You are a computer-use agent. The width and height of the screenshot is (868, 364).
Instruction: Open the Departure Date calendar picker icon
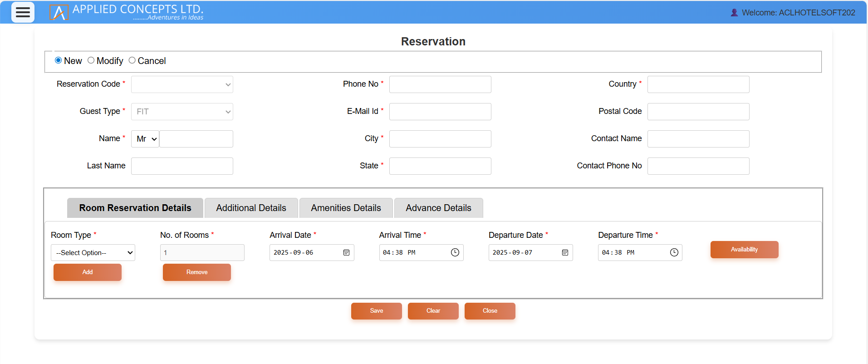[x=565, y=253]
